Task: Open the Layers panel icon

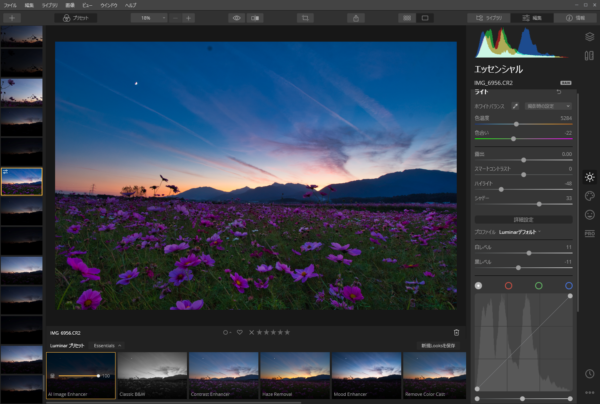Action: coord(589,37)
